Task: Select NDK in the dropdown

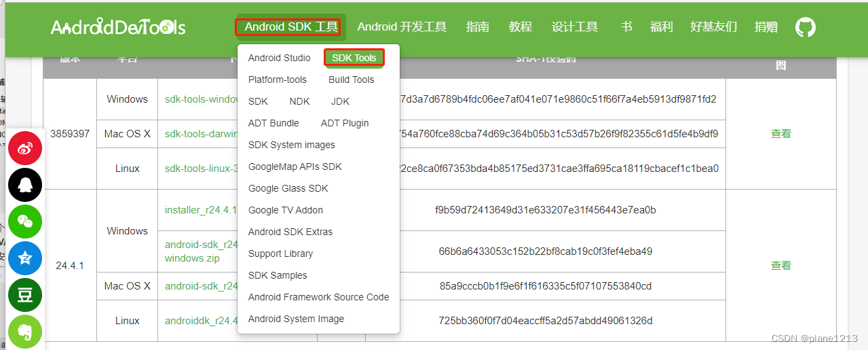Action: tap(299, 101)
